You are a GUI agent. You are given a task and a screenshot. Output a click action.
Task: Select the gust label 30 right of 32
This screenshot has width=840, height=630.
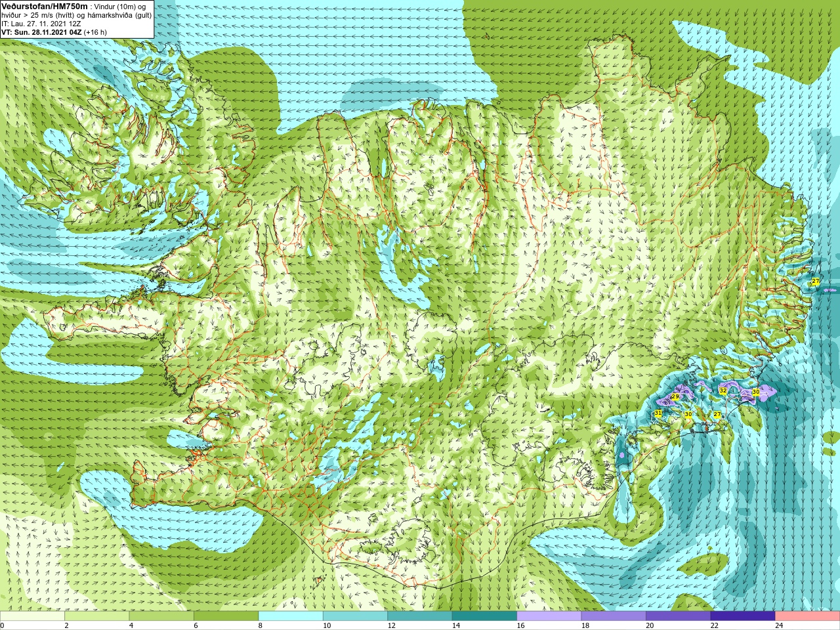coord(755,392)
